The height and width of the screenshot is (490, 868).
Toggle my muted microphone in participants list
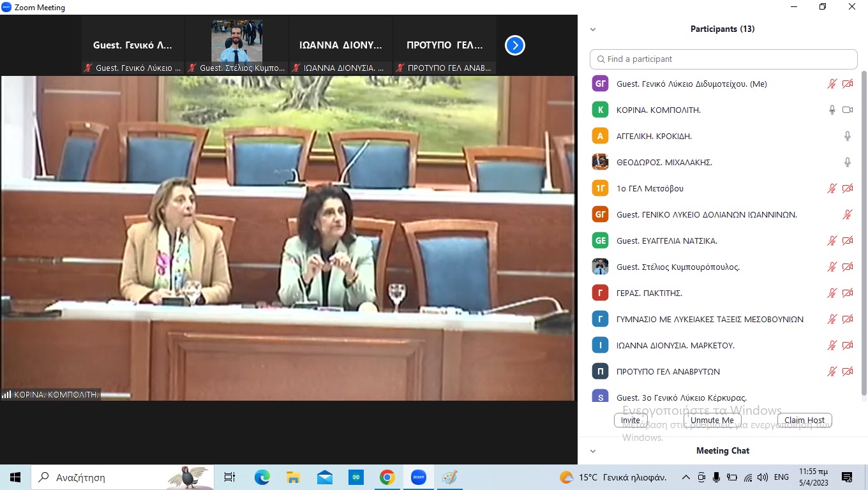(x=832, y=84)
